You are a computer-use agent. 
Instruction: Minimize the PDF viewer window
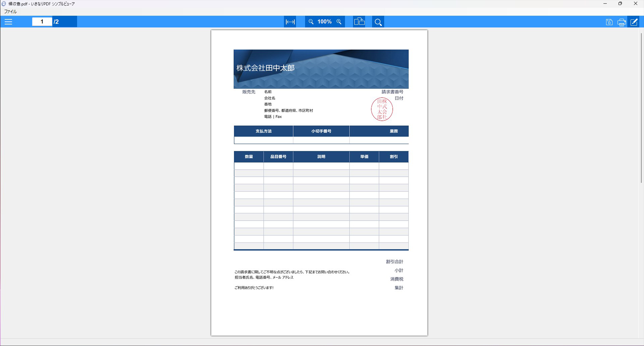(605, 4)
